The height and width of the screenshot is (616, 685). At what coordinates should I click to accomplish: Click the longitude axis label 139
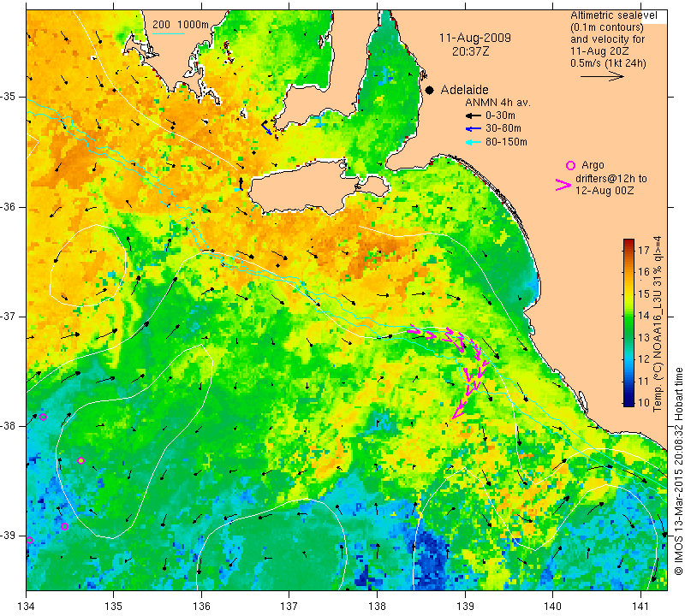(x=465, y=607)
